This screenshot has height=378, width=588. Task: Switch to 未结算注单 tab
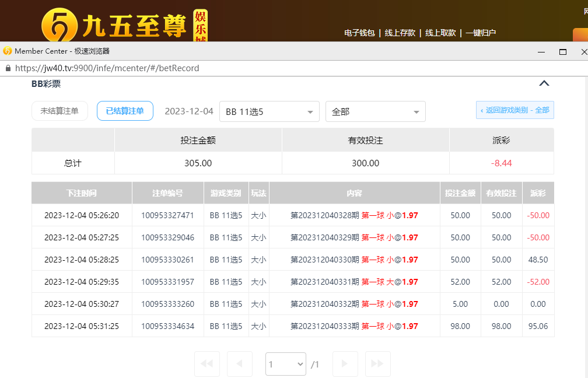[60, 111]
